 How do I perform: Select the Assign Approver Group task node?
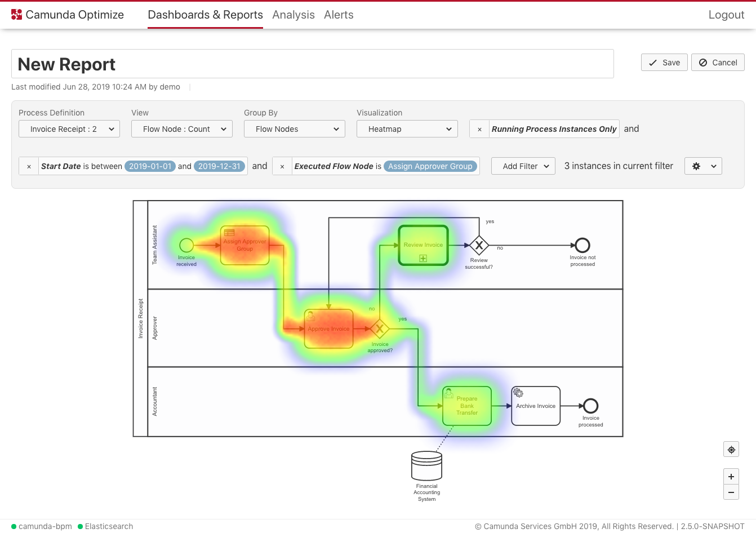[x=245, y=245]
